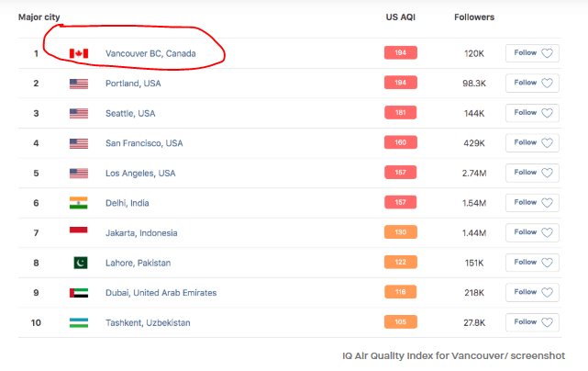Viewport: 588px width, 371px height.
Task: Click Vancouver's red 194 AQI badge
Action: (400, 53)
